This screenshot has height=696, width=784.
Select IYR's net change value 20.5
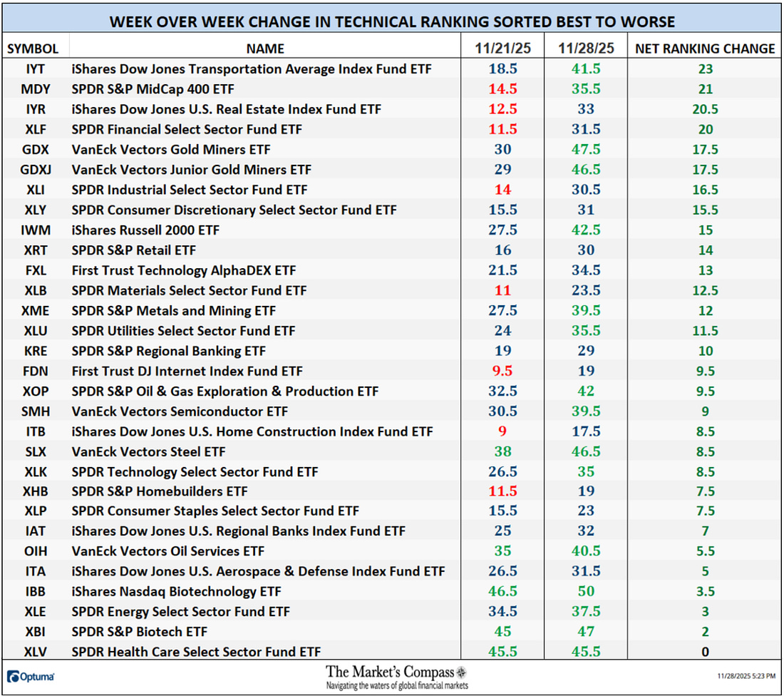[705, 109]
